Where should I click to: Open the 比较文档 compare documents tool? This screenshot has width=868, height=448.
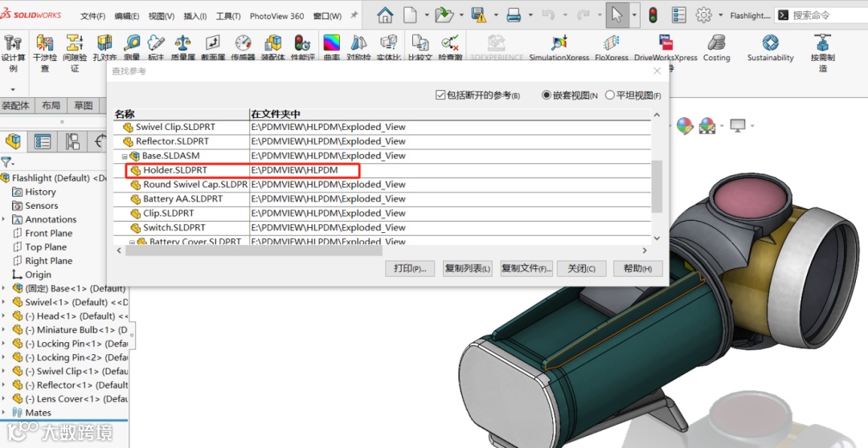pyautogui.click(x=420, y=47)
